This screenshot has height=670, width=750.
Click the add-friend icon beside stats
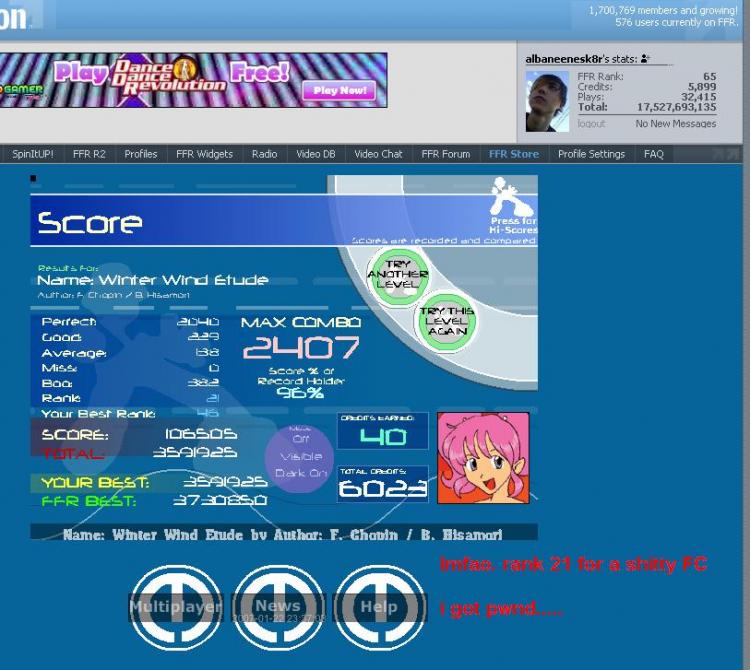[645, 59]
